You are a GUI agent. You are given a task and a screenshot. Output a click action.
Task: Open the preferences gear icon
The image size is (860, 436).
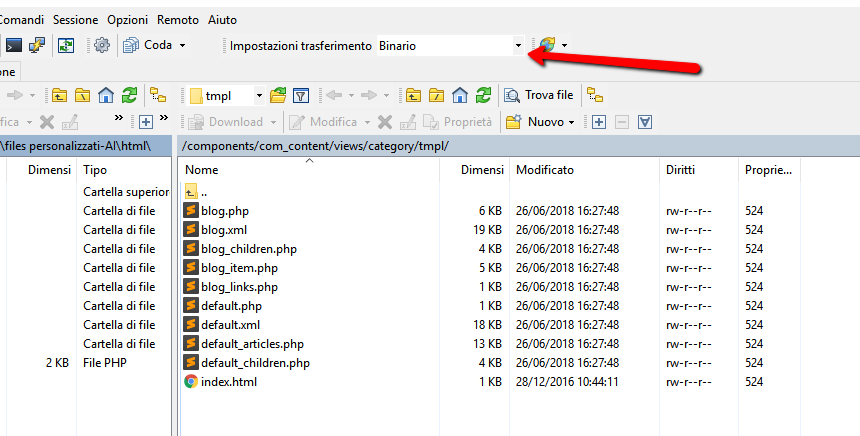(x=100, y=45)
